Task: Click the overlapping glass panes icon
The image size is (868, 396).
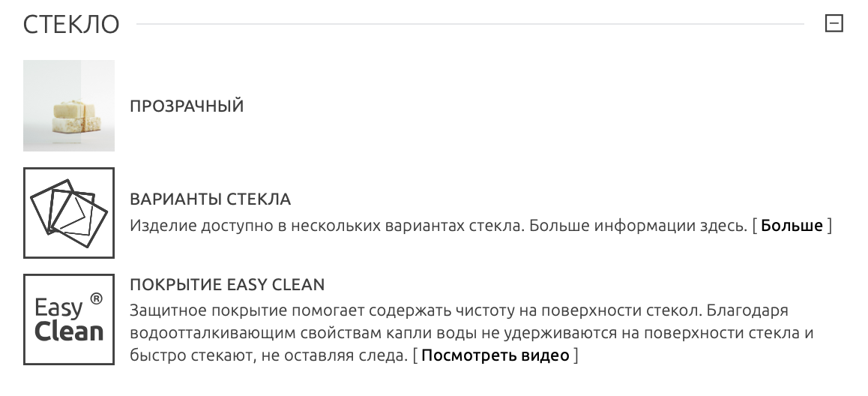Action: 69,213
